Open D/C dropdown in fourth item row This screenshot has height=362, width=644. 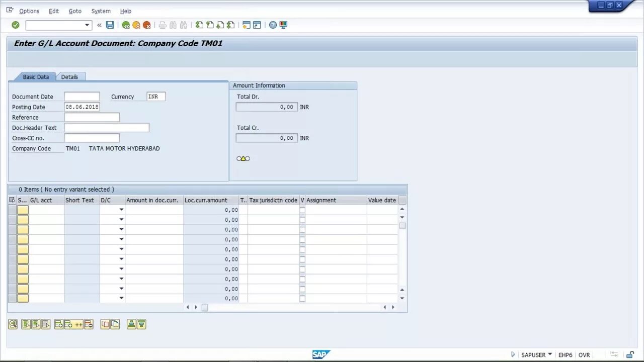[x=121, y=239]
